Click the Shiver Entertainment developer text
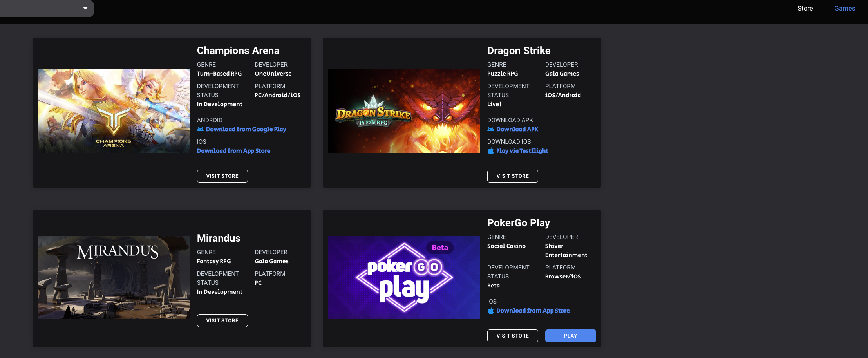Image resolution: width=868 pixels, height=358 pixels. tap(566, 251)
